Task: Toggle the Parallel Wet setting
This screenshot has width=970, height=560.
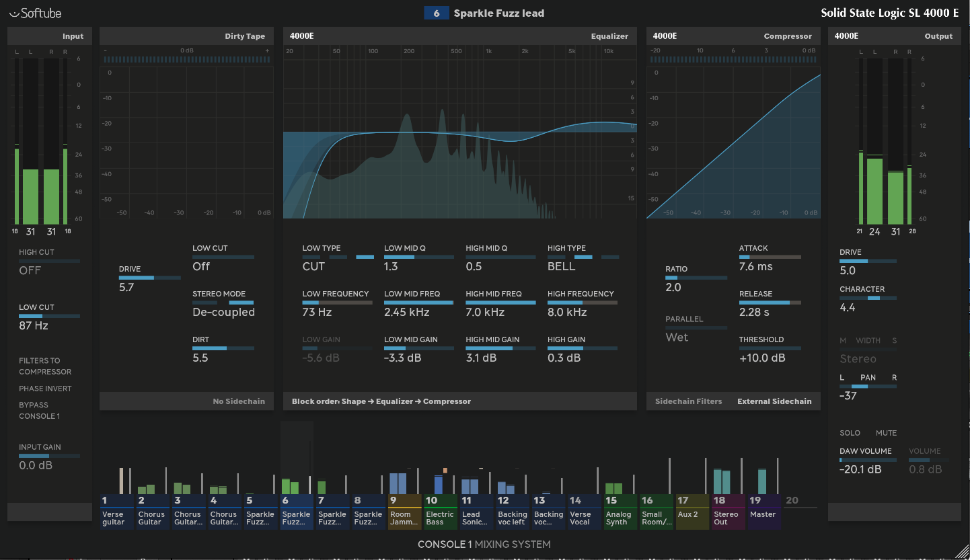Action: (x=696, y=330)
